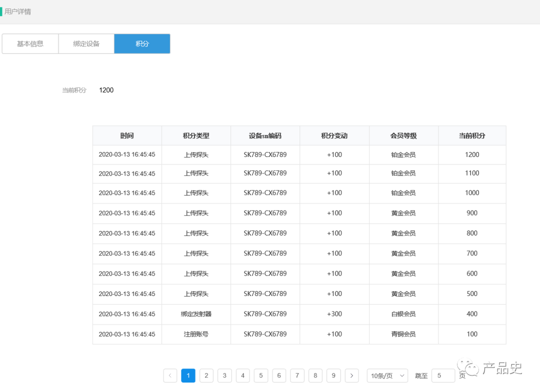Go to page 9

point(333,375)
